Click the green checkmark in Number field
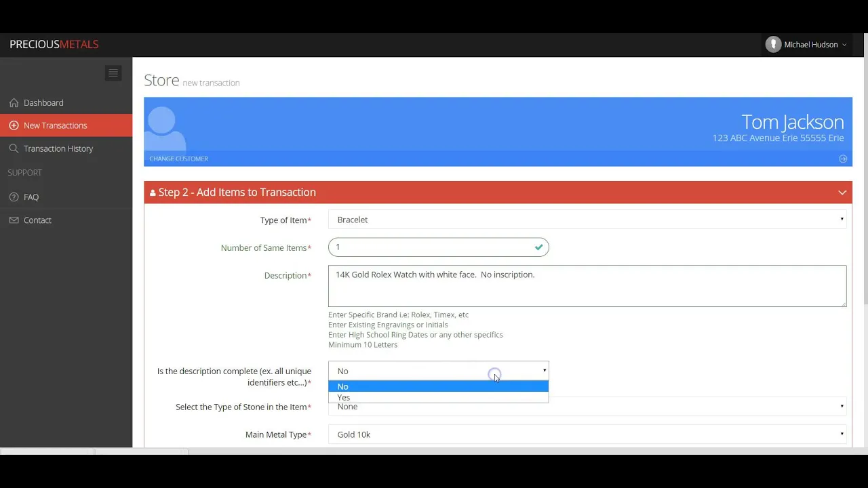The height and width of the screenshot is (488, 868). [538, 247]
